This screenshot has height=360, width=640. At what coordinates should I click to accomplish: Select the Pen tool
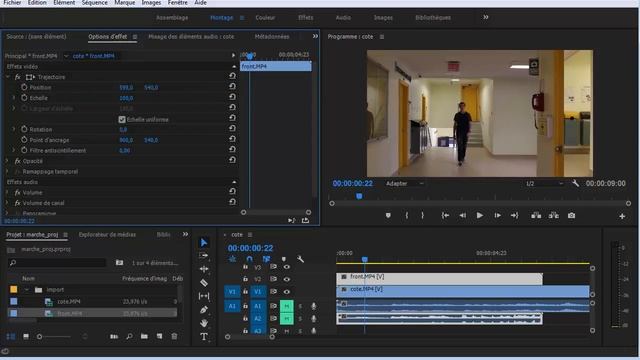(x=204, y=309)
